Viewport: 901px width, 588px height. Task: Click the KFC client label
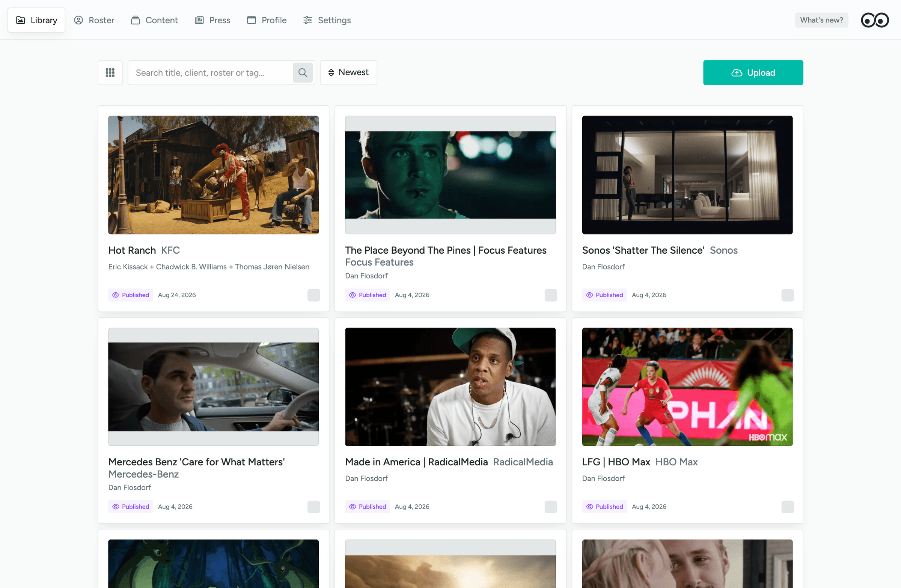pos(170,250)
